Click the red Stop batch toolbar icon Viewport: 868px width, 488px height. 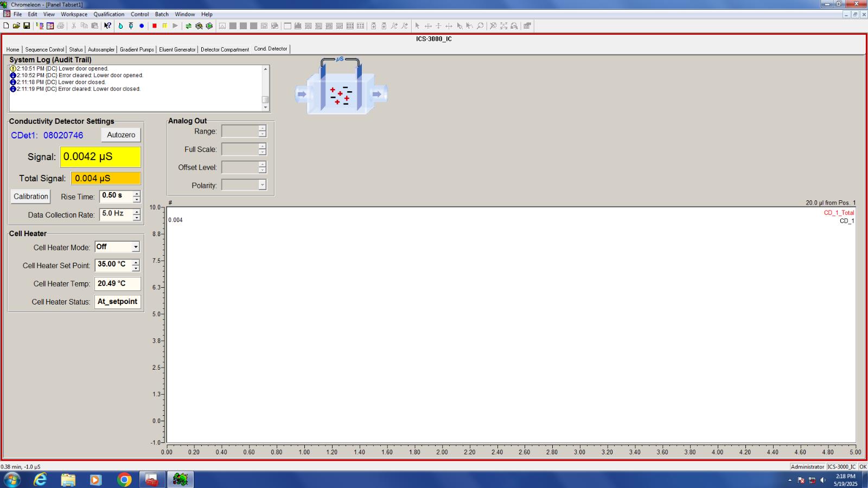click(155, 26)
